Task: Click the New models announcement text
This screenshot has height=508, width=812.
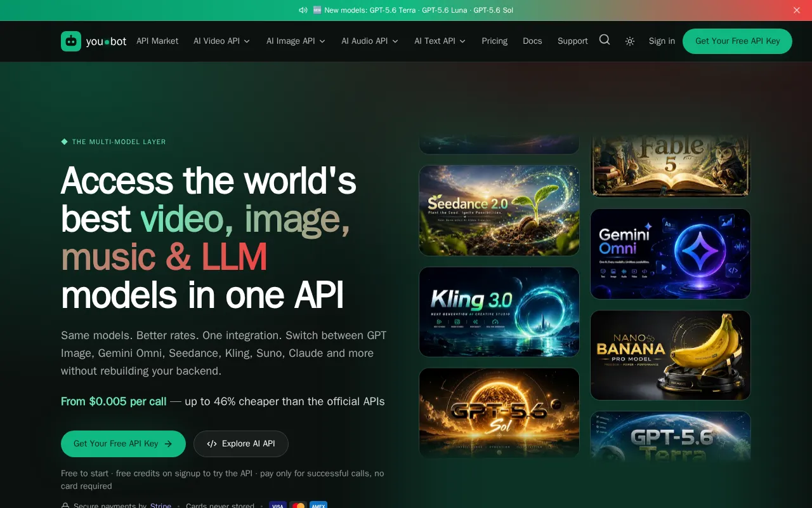Action: click(x=412, y=10)
